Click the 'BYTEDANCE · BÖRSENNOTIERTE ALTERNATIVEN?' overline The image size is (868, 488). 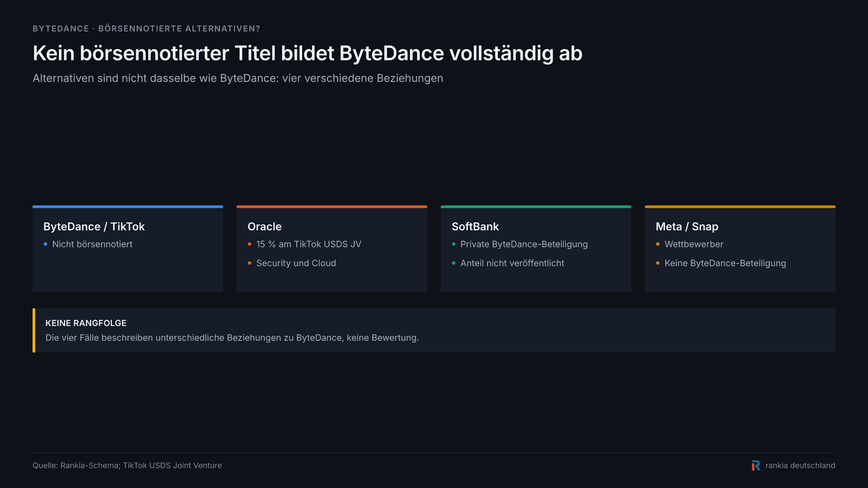point(146,28)
